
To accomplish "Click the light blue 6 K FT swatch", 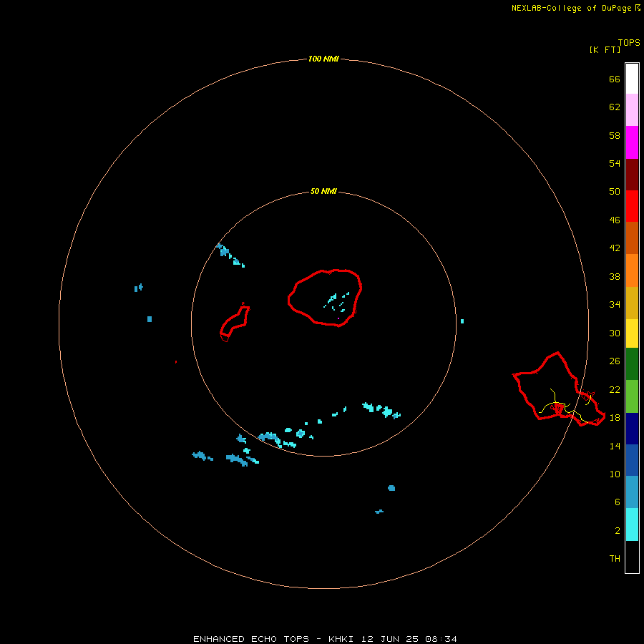I will pyautogui.click(x=632, y=492).
